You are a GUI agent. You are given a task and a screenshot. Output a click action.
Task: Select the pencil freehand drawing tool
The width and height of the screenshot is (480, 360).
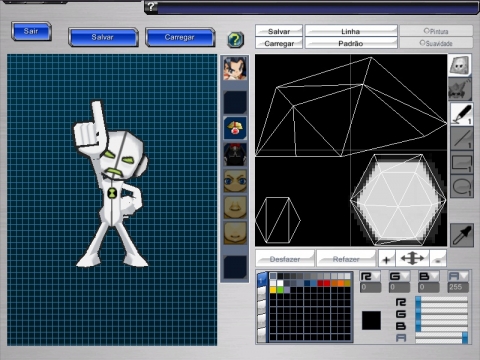pos(461,114)
